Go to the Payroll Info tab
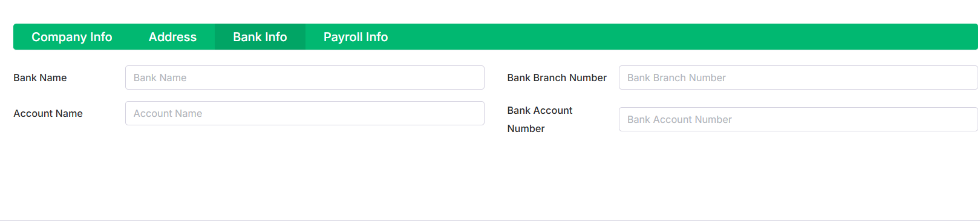This screenshot has height=221, width=980. 356,37
